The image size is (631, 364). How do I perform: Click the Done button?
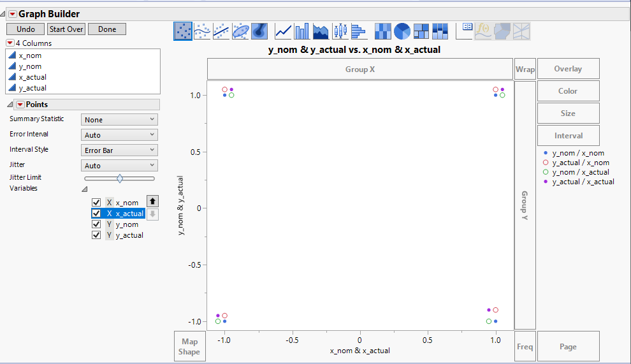[107, 29]
